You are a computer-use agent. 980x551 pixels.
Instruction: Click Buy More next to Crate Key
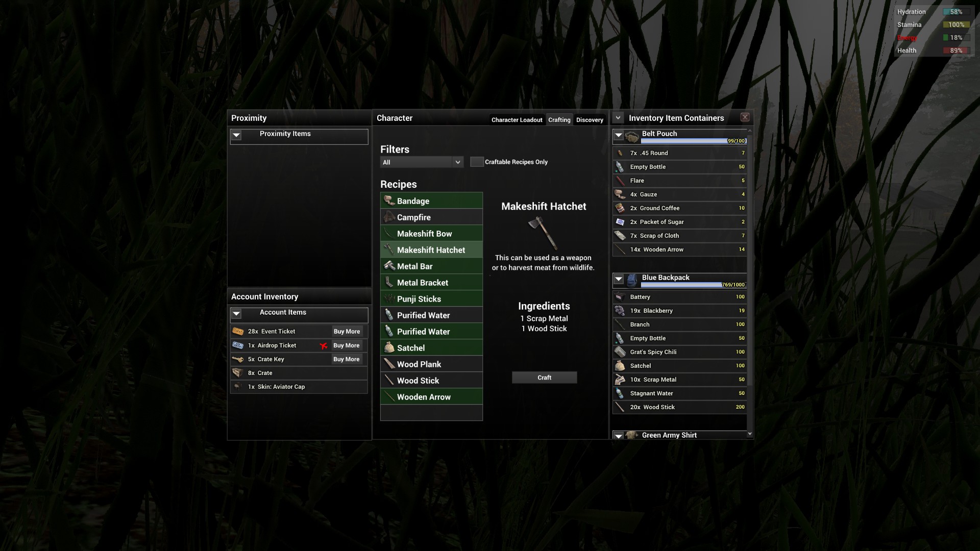tap(347, 359)
